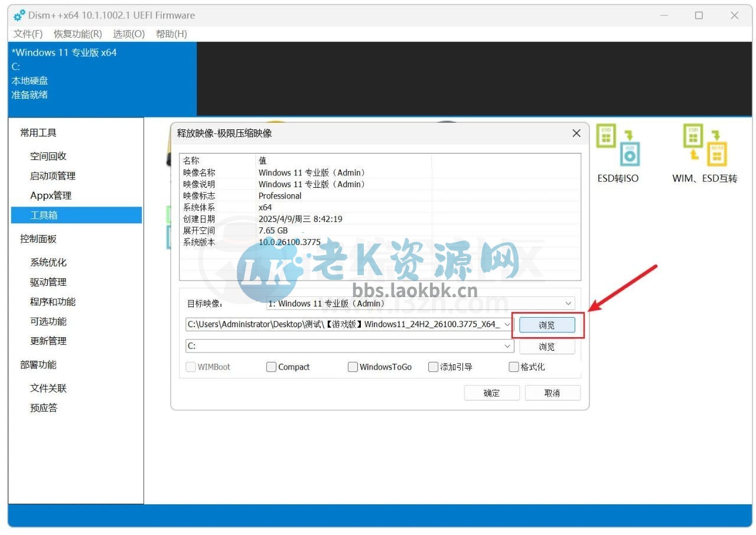Open the 选项(O) menu
The image size is (756, 535).
pos(129,34)
